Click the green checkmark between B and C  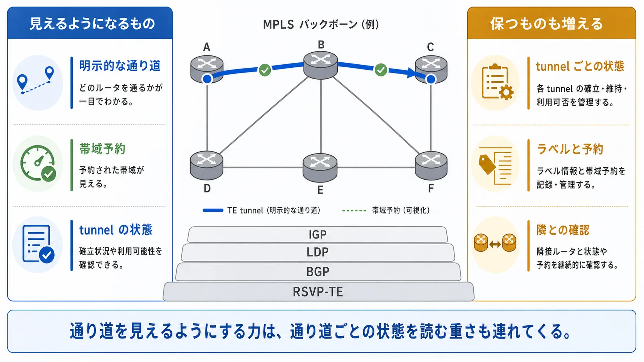pos(381,70)
